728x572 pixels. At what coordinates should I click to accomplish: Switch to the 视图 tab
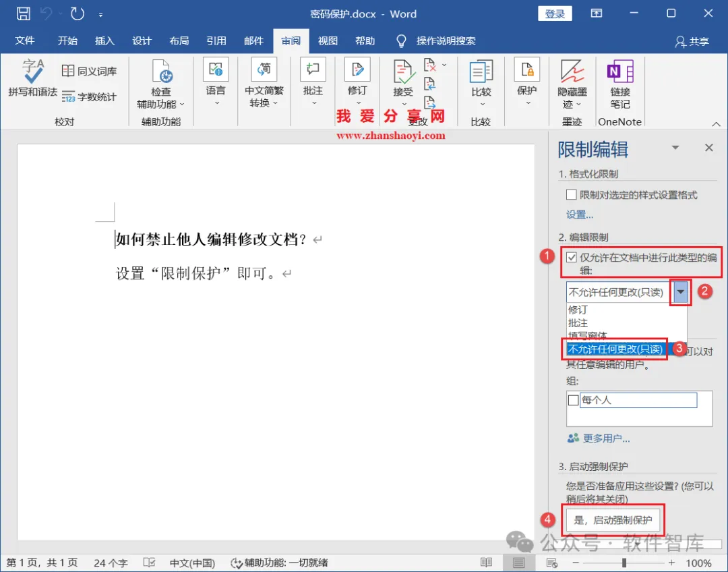(328, 40)
